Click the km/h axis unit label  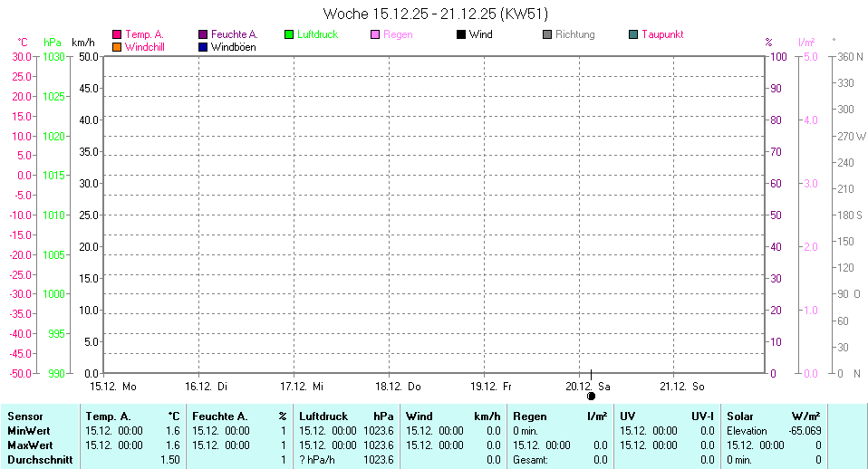[82, 43]
